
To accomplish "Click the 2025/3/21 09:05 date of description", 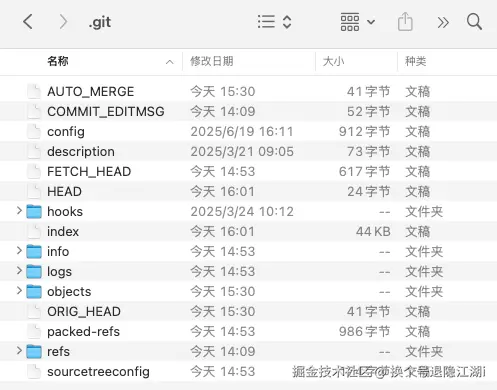I will [242, 152].
